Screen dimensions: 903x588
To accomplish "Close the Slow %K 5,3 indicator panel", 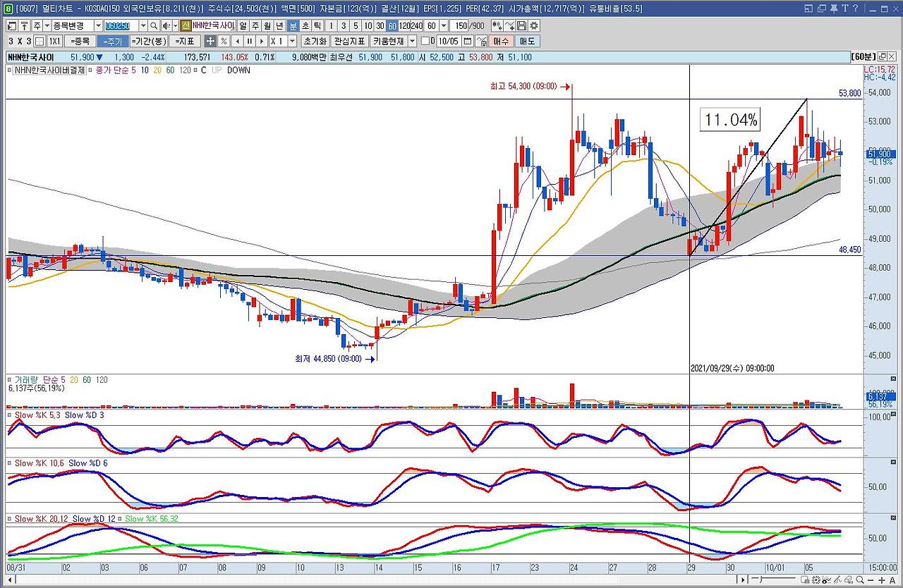I will coord(893,415).
